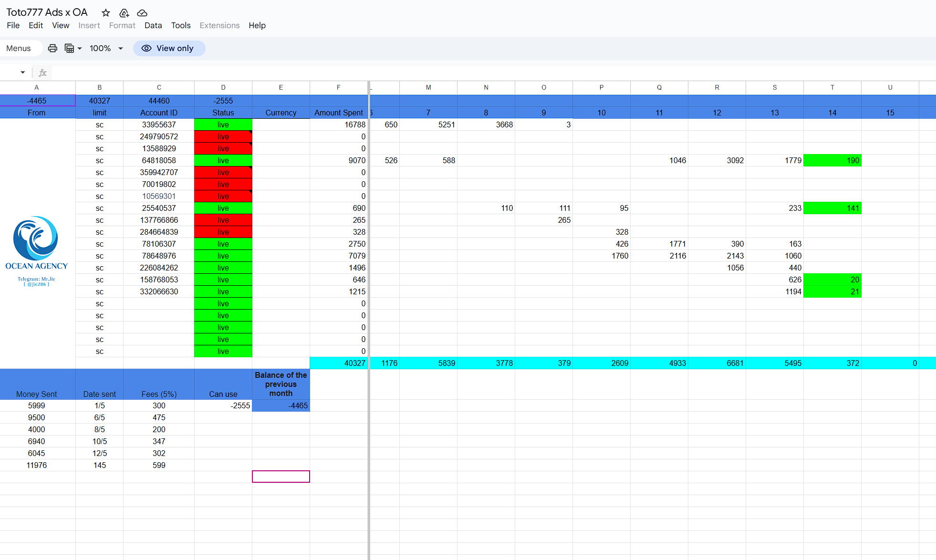This screenshot has height=560, width=936.
Task: Open the Tools menu
Action: coord(181,25)
